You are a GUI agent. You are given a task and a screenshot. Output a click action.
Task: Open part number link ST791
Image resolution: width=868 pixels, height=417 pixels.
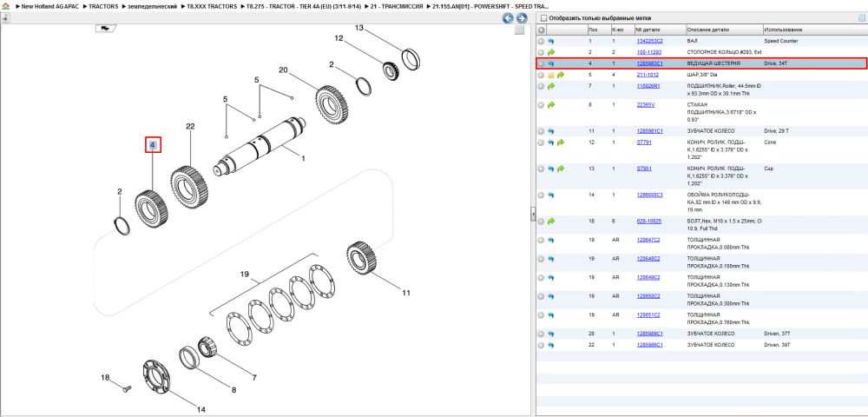tap(644, 142)
